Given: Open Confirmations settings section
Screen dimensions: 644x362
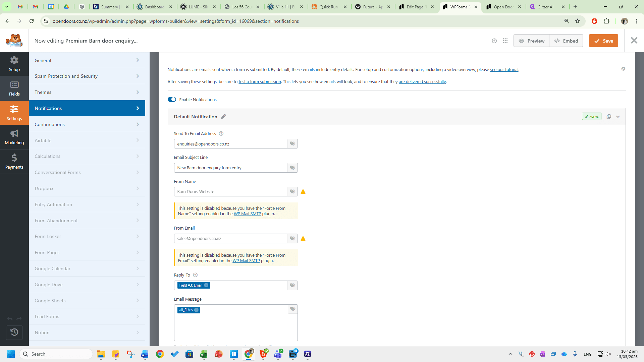Looking at the screenshot, I should coord(87,124).
